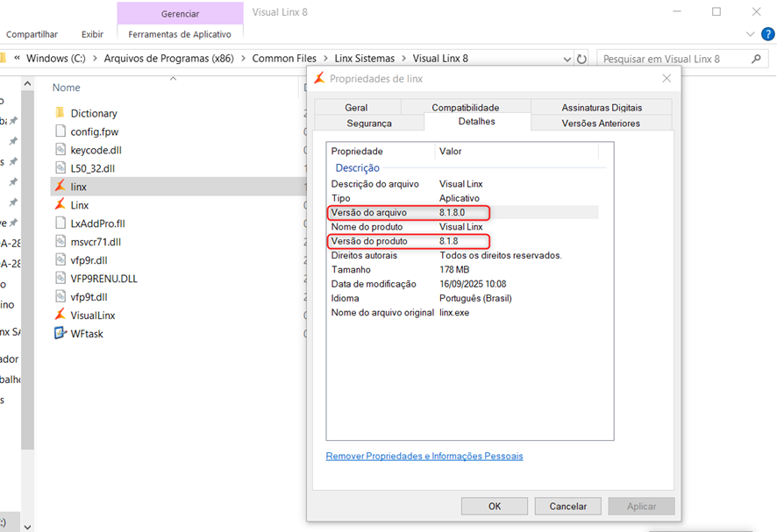777x532 pixels.
Task: Confirm with the OK button
Action: pos(495,507)
